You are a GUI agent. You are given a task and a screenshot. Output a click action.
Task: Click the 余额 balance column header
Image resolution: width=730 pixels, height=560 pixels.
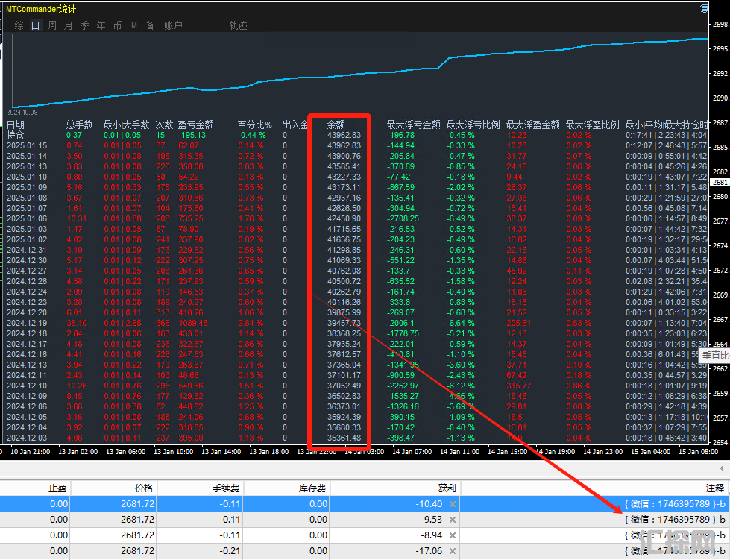(336, 125)
